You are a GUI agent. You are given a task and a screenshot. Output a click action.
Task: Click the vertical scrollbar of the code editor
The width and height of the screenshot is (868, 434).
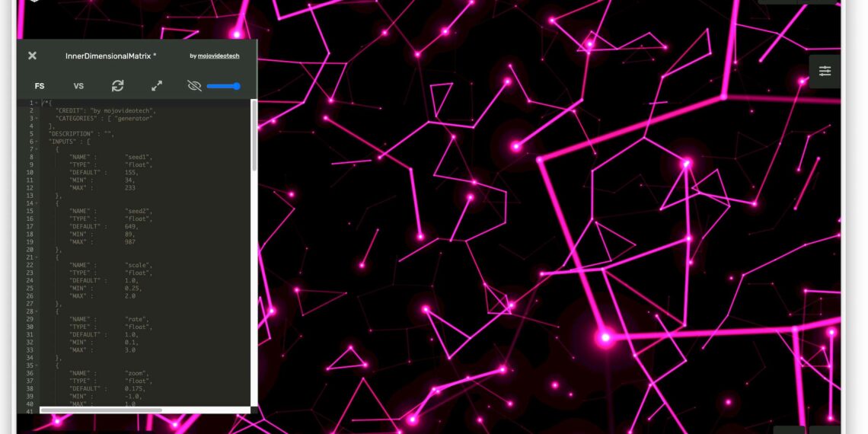254,136
